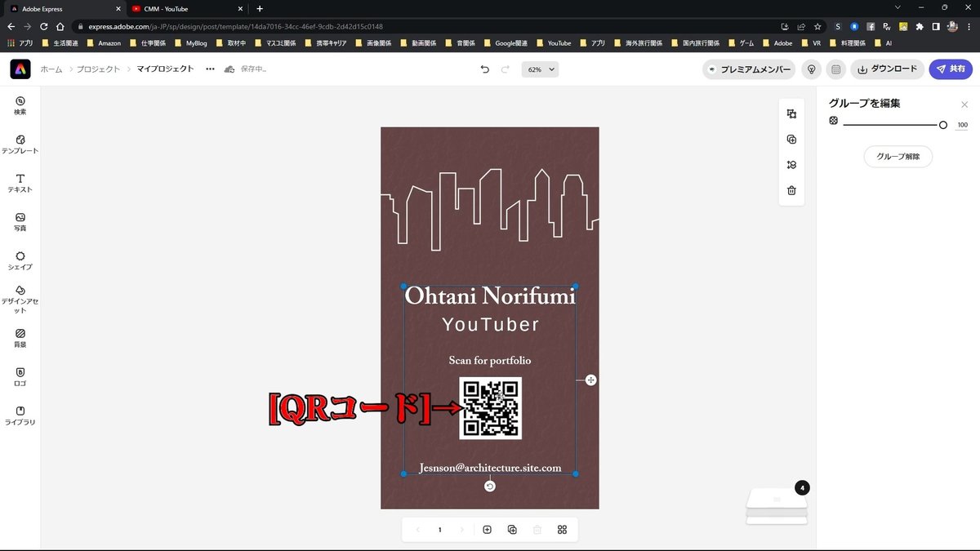Open the ロゴ logo panel
Screen dimensions: 980x551
20,376
